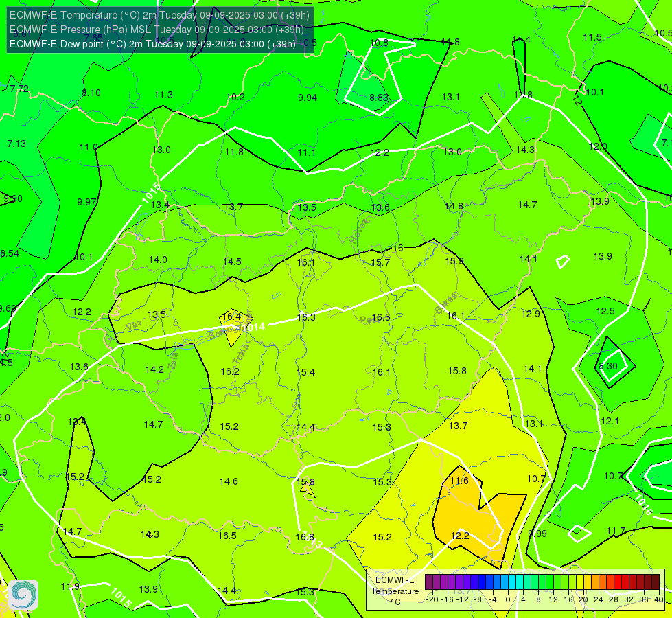The width and height of the screenshot is (672, 618).
Task: Click the 16 isotherm contour label
Action: (398, 248)
